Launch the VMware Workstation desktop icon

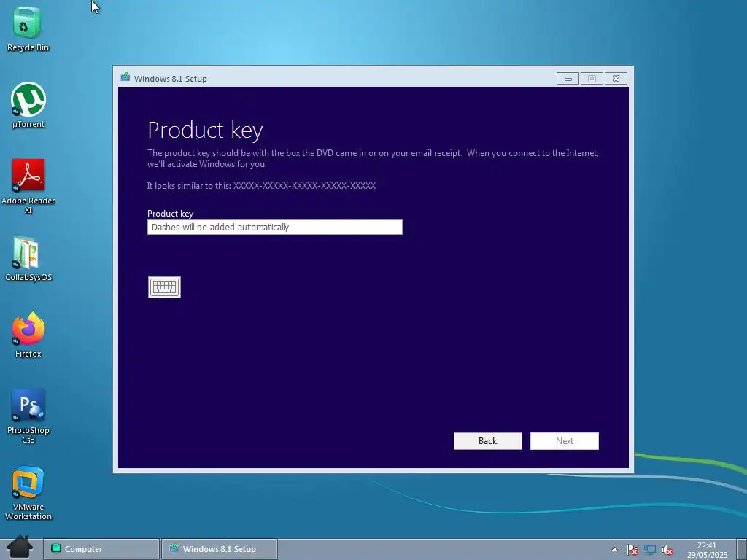[x=28, y=493]
